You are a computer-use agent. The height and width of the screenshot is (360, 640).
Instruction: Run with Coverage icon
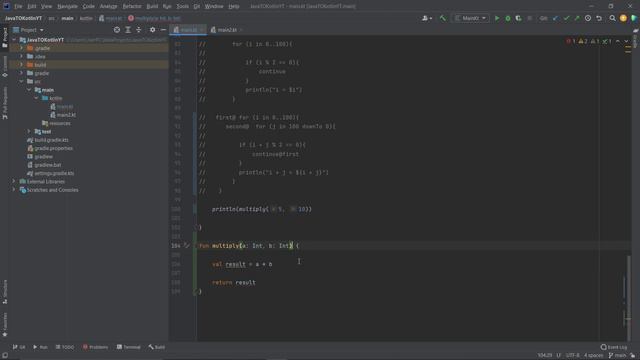(518, 18)
